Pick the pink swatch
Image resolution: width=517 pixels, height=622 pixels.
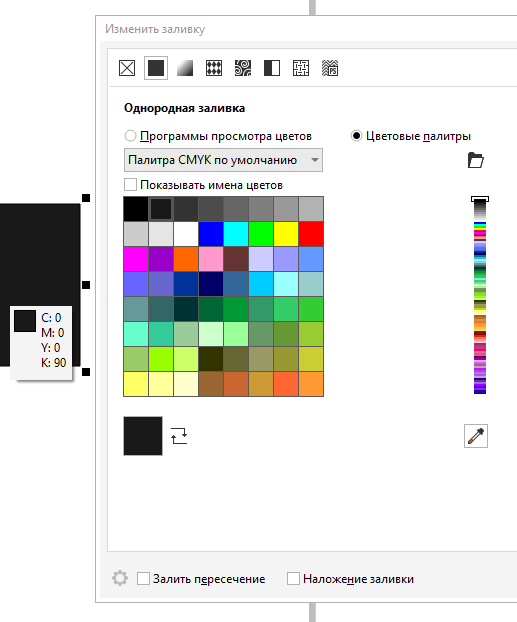(x=211, y=259)
